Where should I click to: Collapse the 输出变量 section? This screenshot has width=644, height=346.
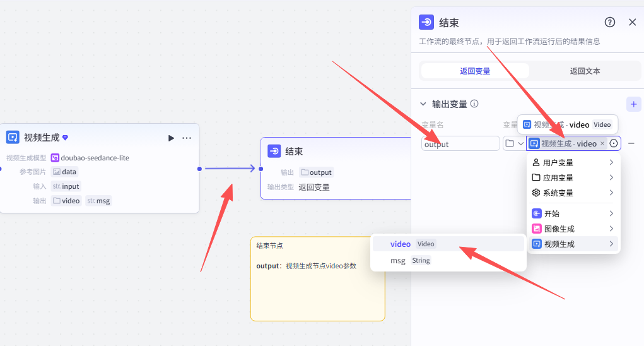coord(423,104)
